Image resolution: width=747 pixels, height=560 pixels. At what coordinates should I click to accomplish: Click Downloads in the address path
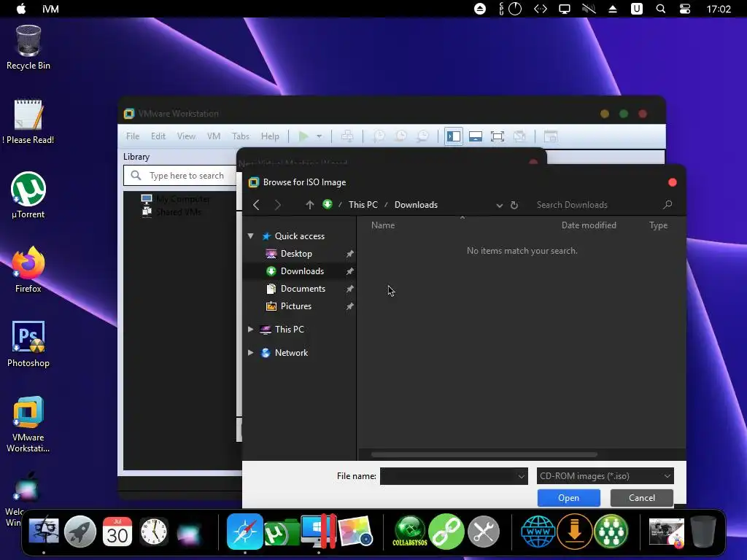tap(416, 205)
